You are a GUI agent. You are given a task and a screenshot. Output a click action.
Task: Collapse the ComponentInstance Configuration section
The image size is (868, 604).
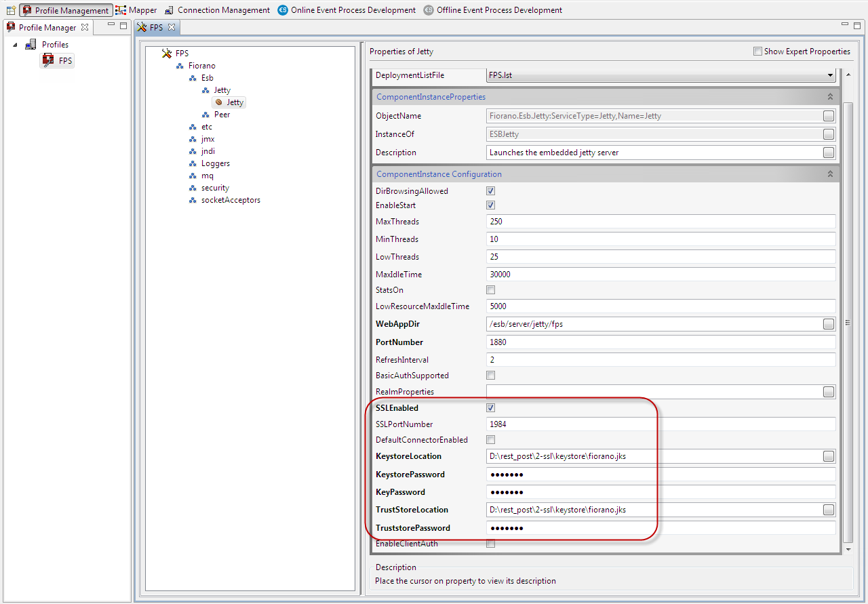pyautogui.click(x=830, y=174)
